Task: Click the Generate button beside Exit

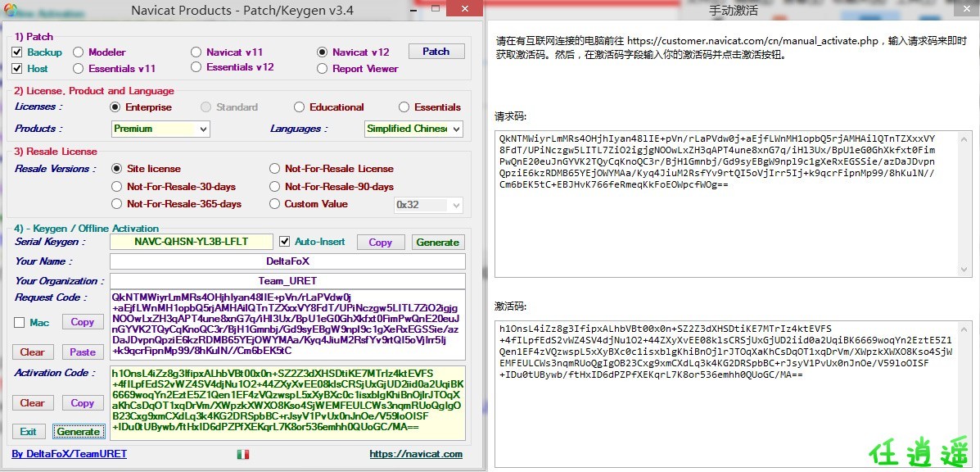Action: point(78,431)
